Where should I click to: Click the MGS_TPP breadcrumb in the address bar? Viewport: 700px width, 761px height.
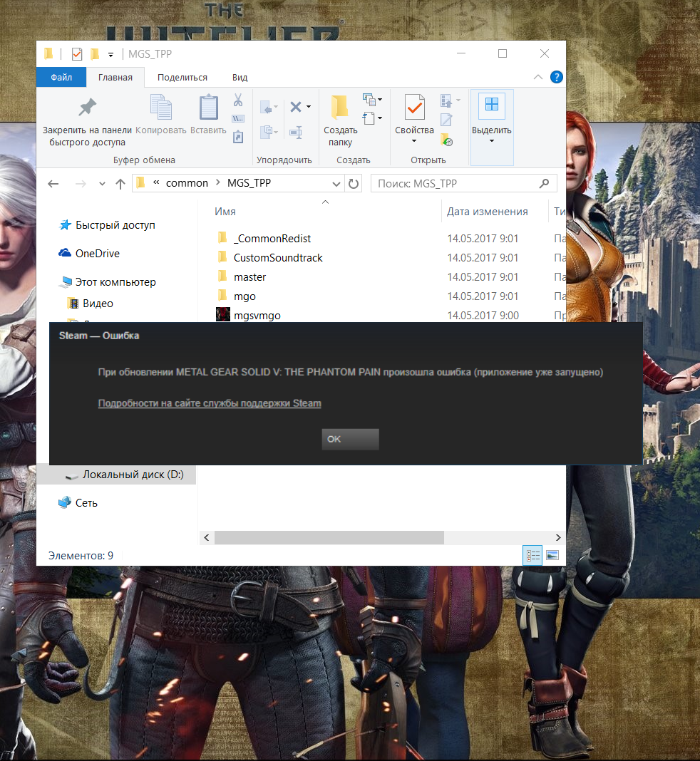point(249,183)
